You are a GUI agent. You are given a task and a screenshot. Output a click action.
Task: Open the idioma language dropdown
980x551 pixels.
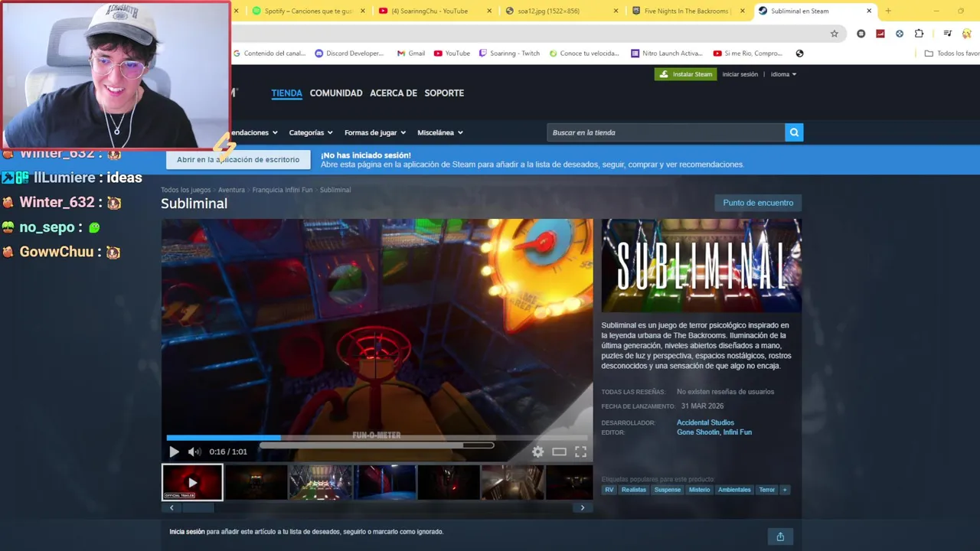point(783,74)
